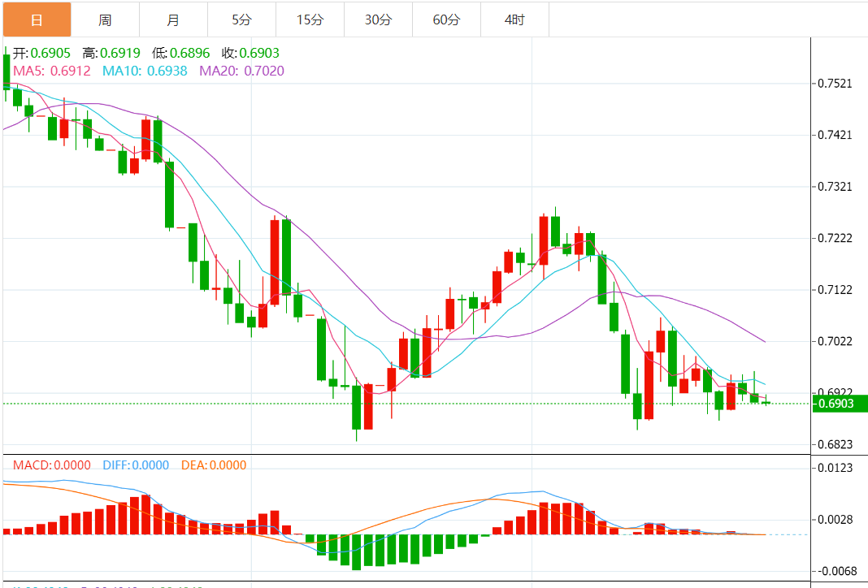Click the 0.7222 price axis label
The width and height of the screenshot is (868, 588).
point(835,239)
